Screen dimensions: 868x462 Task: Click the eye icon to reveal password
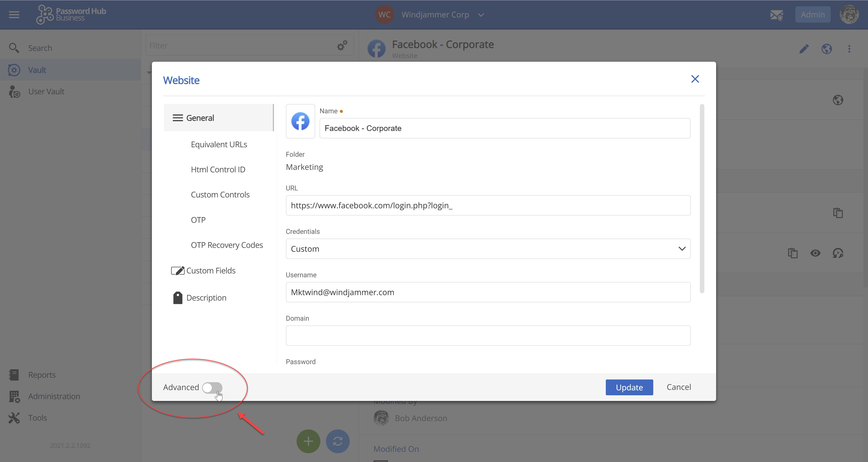pos(815,253)
